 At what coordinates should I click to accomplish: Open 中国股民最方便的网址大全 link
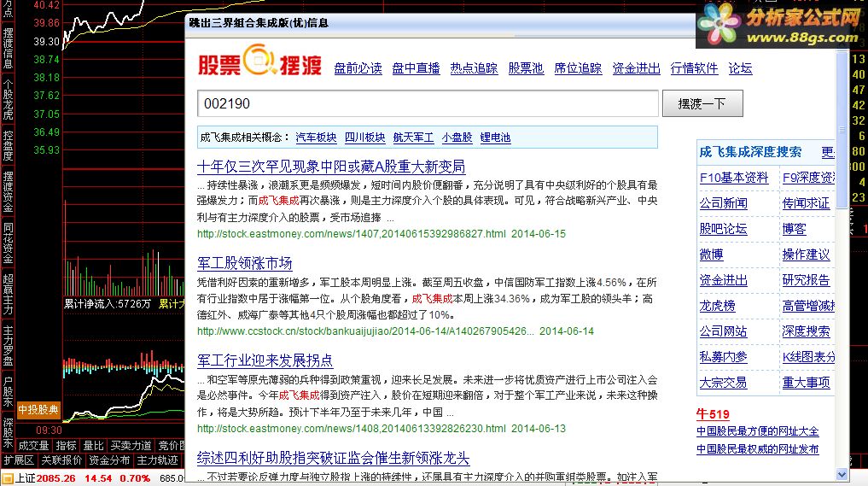click(758, 431)
